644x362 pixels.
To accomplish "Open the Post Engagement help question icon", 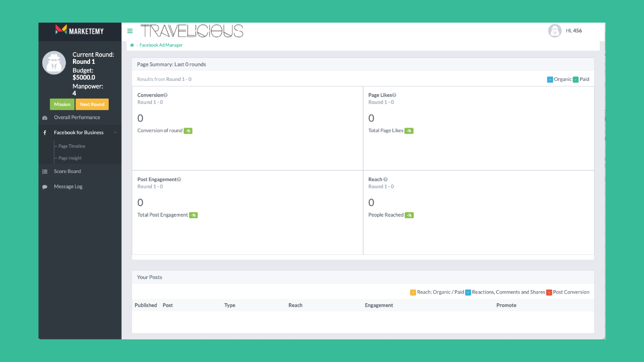I will (x=179, y=179).
